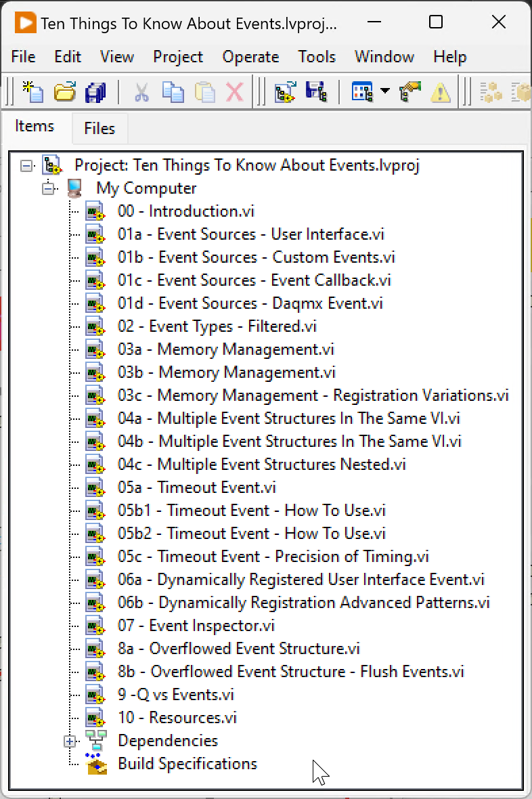Viewport: 532px width, 799px height.
Task: Click the Cut scissors icon
Action: [141, 92]
